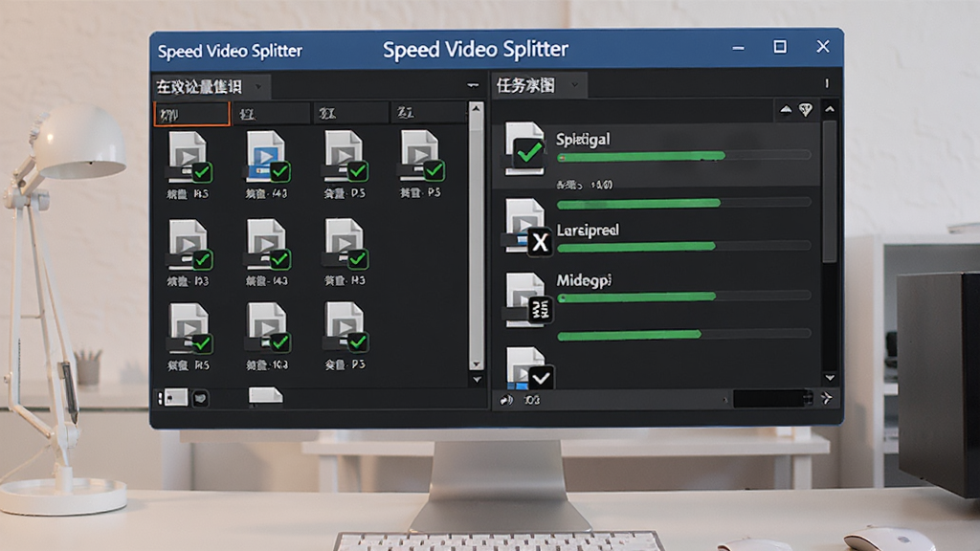The image size is (980, 551).
Task: Select the first file thumbnail in the middle row
Action: [x=190, y=244]
